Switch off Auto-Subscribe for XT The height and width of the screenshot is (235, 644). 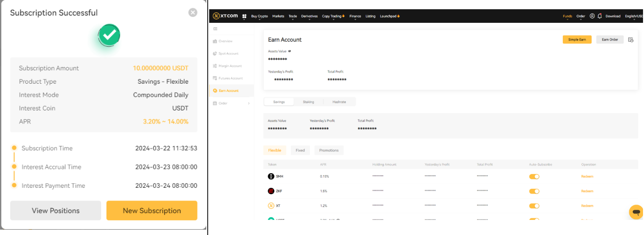534,206
